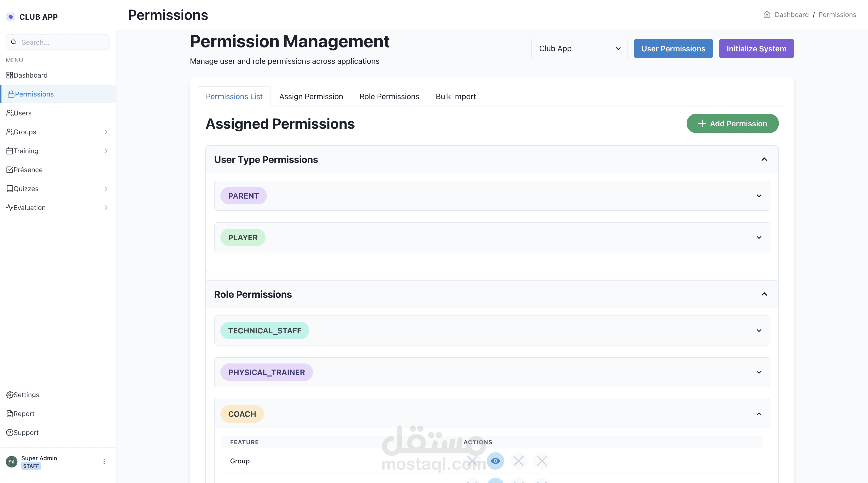Click the home icon in breadcrumb

click(x=767, y=15)
